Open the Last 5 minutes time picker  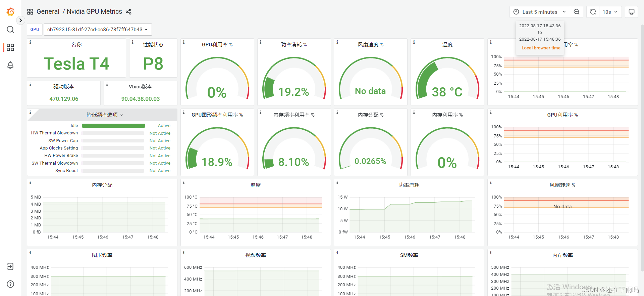pos(540,12)
